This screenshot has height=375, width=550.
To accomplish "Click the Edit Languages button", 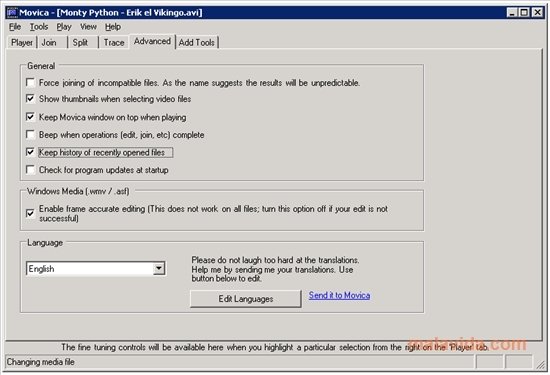I will coord(246,299).
